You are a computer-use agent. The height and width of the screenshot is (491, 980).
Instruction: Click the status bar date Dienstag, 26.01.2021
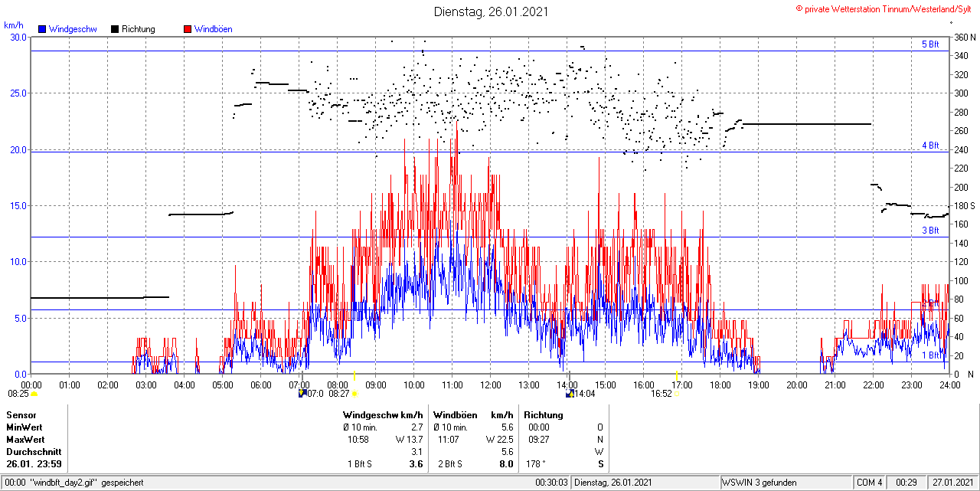pyautogui.click(x=612, y=483)
